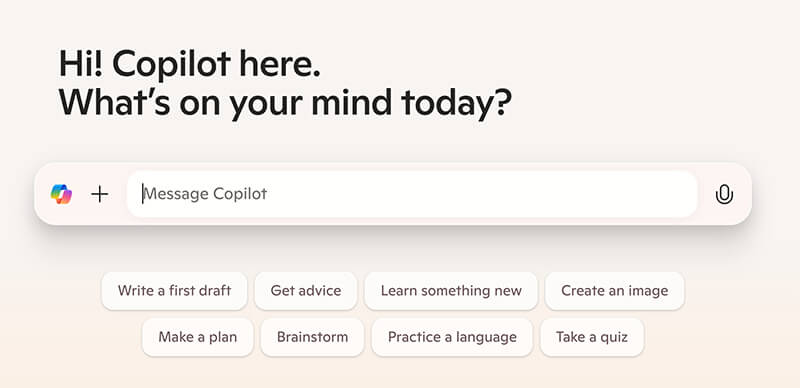Start the Take a quiz suggestion
This screenshot has width=800, height=388.
click(x=592, y=337)
